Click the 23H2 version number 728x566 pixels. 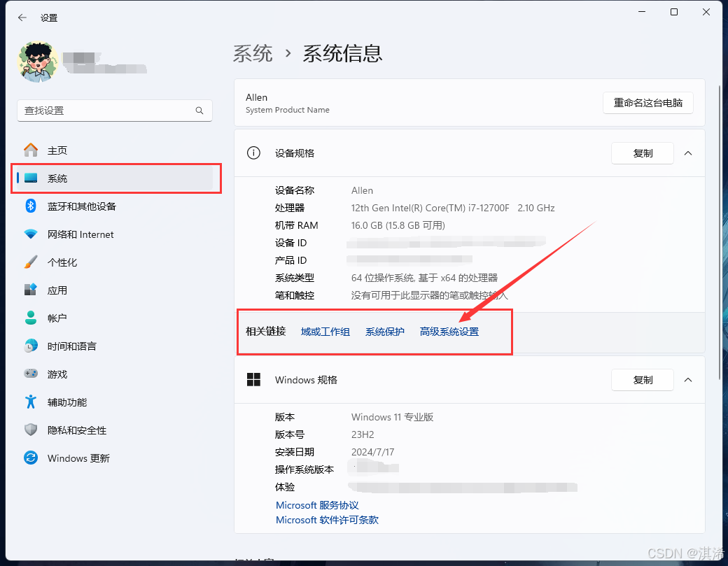click(362, 434)
